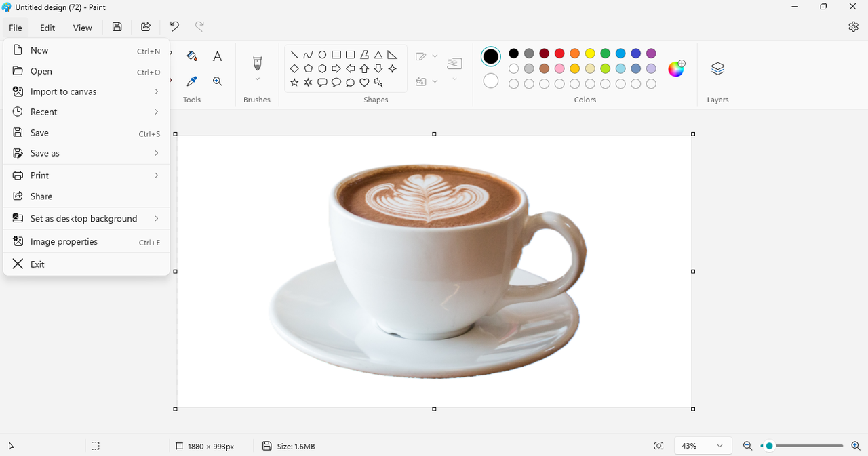Open the Layers panel
The height and width of the screenshot is (456, 868).
(717, 68)
